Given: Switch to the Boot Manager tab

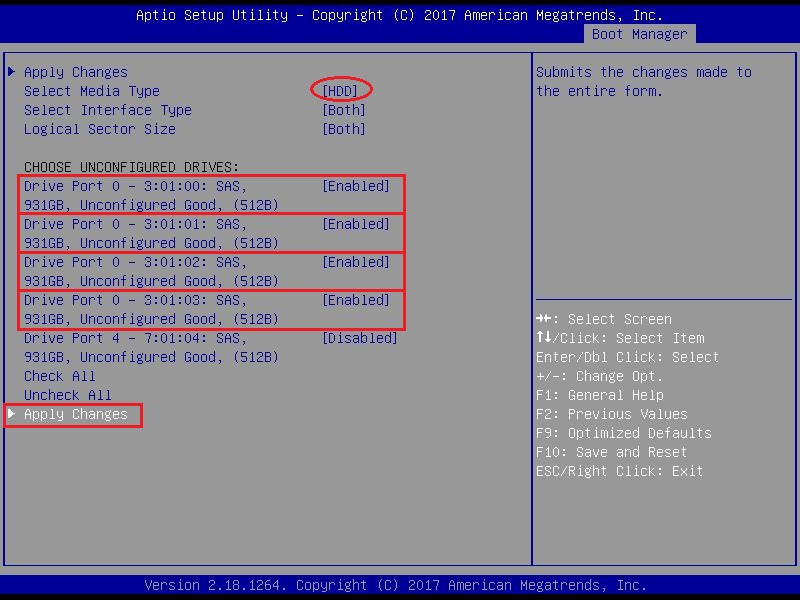Looking at the screenshot, I should coord(639,34).
